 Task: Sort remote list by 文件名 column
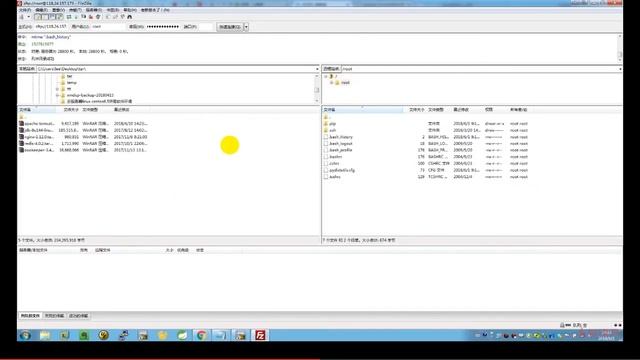(x=362, y=110)
